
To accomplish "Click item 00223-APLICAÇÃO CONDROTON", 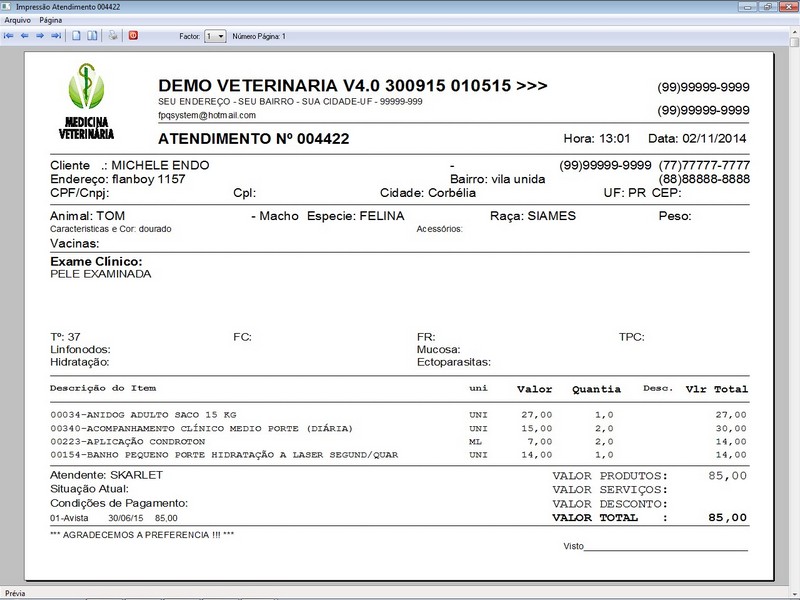I will 128,441.
